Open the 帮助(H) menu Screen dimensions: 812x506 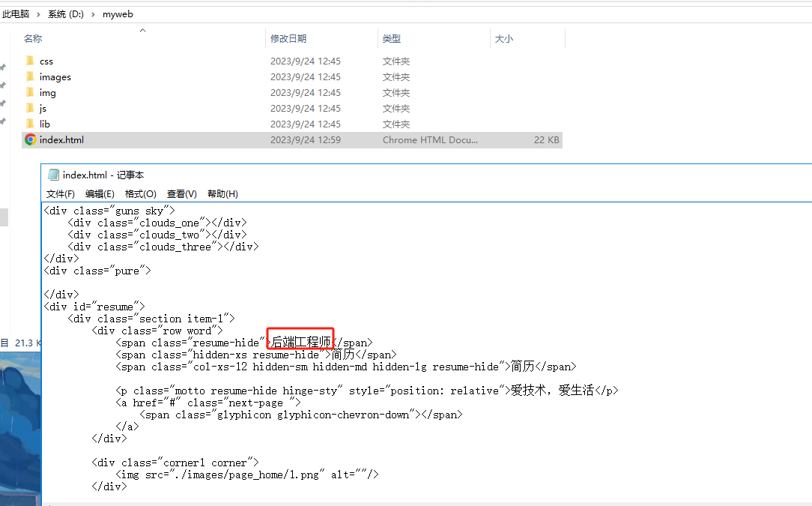click(x=222, y=193)
